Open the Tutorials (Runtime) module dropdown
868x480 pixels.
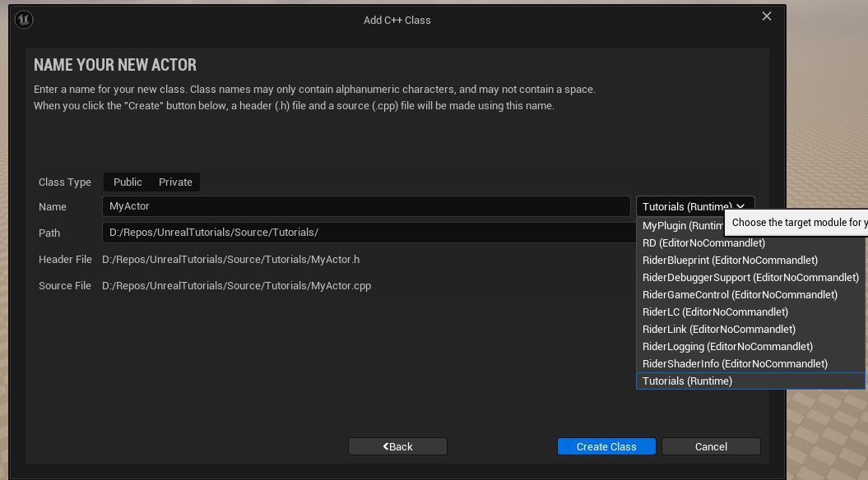[x=695, y=206]
